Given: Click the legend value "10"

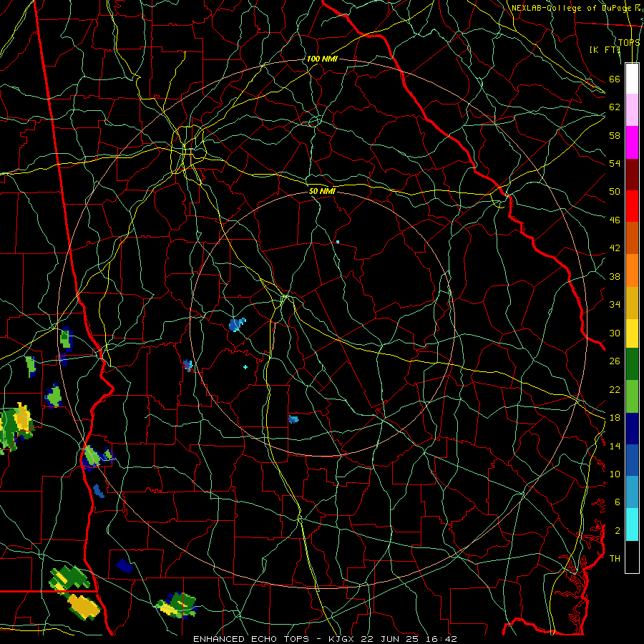Looking at the screenshot, I should (x=615, y=474).
